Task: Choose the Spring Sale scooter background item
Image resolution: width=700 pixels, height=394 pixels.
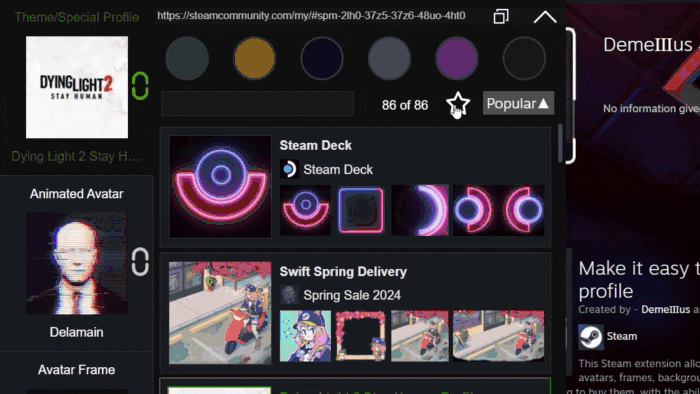Action: tap(420, 336)
